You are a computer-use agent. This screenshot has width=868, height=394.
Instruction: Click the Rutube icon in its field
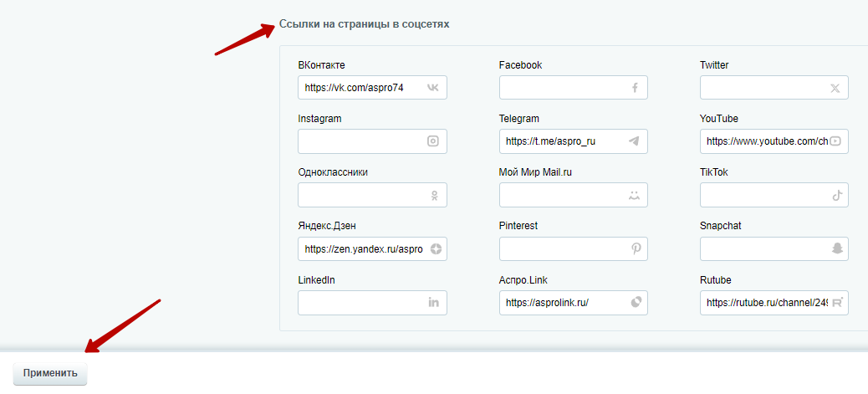837,302
